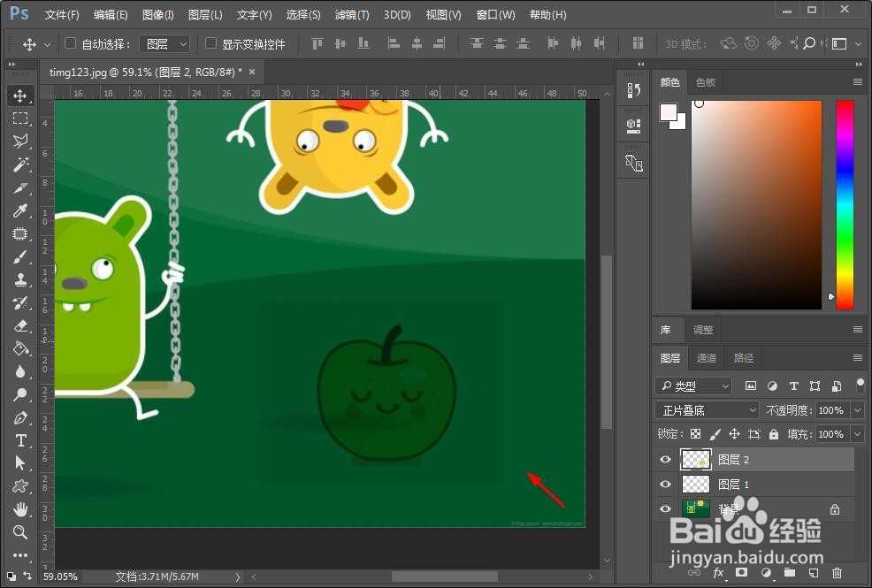
Task: Select the History Brush tool
Action: point(20,303)
